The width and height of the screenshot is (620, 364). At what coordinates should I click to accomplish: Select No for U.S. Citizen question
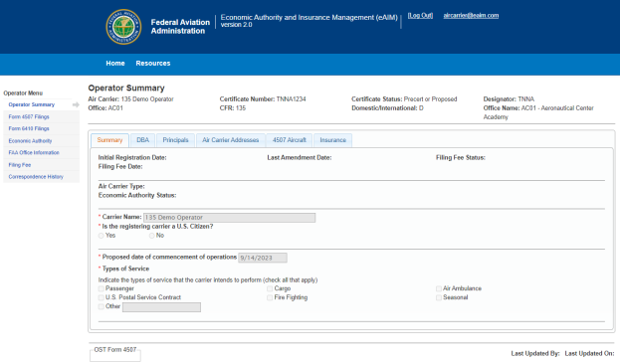click(152, 236)
